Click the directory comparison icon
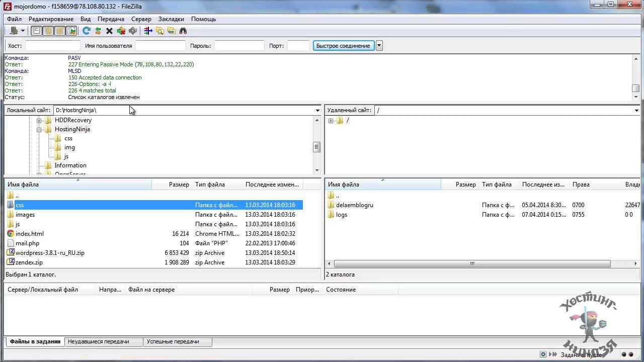The width and height of the screenshot is (644, 362). click(160, 31)
